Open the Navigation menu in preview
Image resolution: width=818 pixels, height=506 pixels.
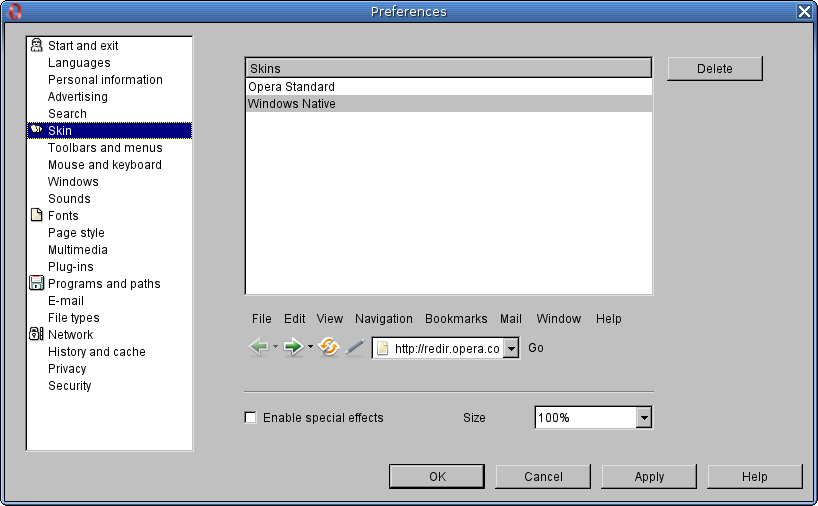tap(383, 319)
